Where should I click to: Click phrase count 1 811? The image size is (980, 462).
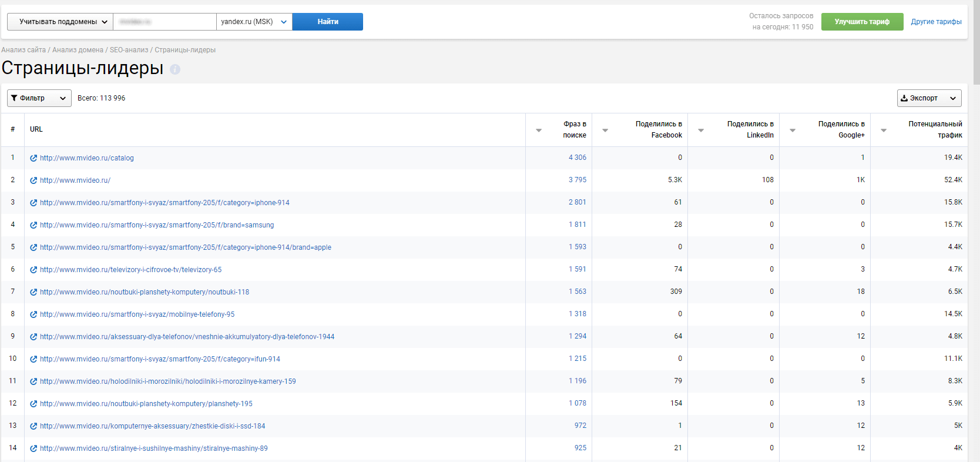tap(578, 225)
